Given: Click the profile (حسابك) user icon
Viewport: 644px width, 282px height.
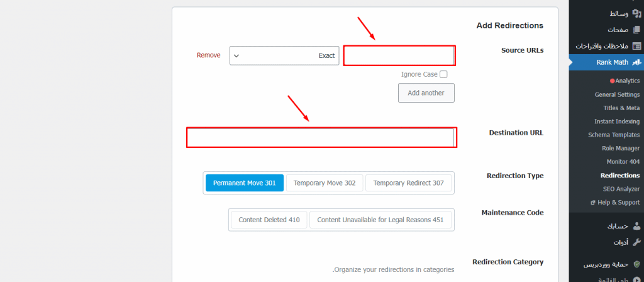Looking at the screenshot, I should [x=636, y=226].
